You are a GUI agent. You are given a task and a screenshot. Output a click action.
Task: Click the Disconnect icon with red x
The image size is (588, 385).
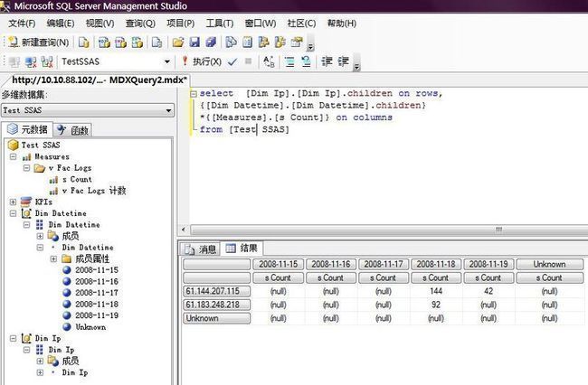click(x=31, y=61)
